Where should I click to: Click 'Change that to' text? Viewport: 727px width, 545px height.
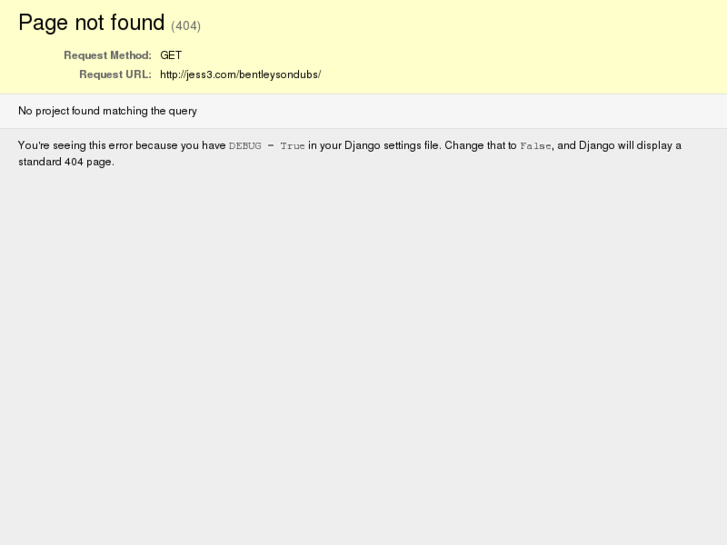click(480, 146)
